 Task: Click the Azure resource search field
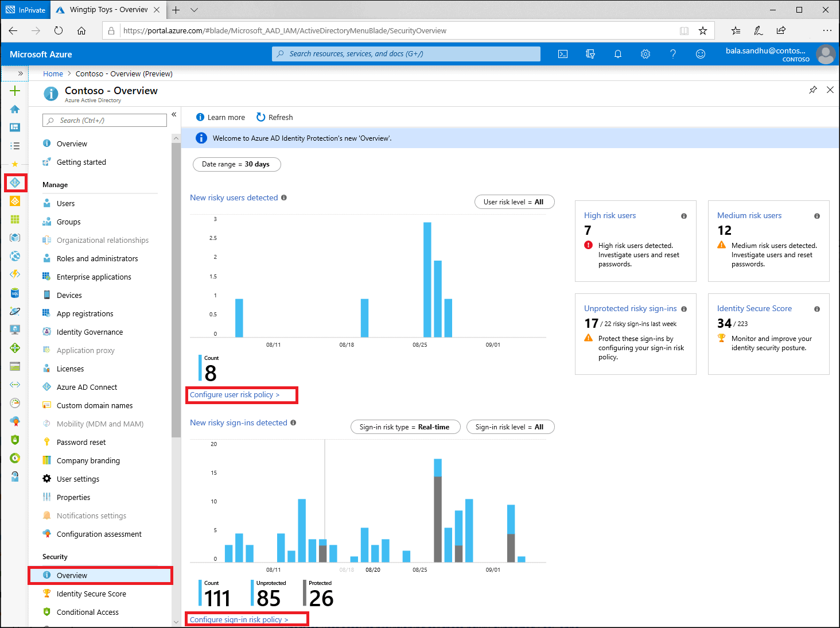point(406,54)
